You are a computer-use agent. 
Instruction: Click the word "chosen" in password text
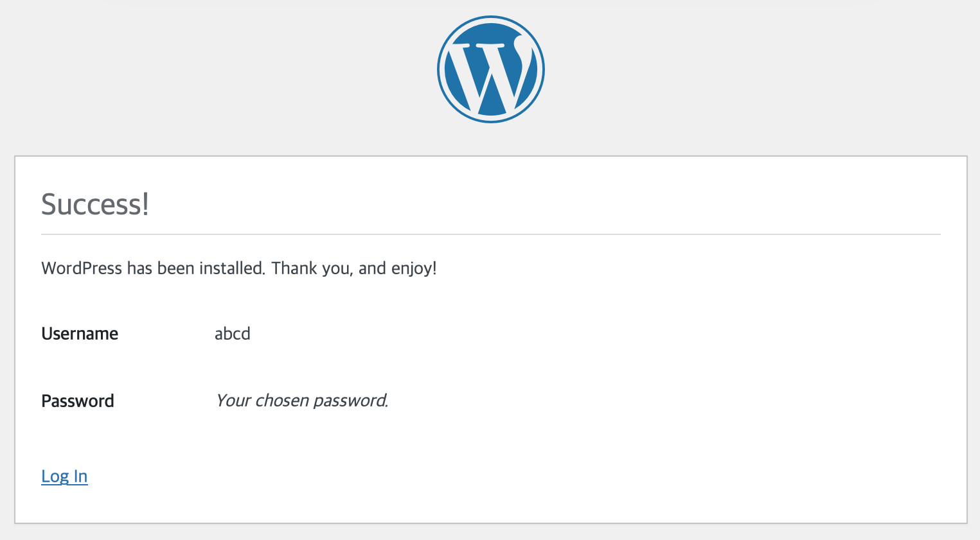pyautogui.click(x=282, y=401)
